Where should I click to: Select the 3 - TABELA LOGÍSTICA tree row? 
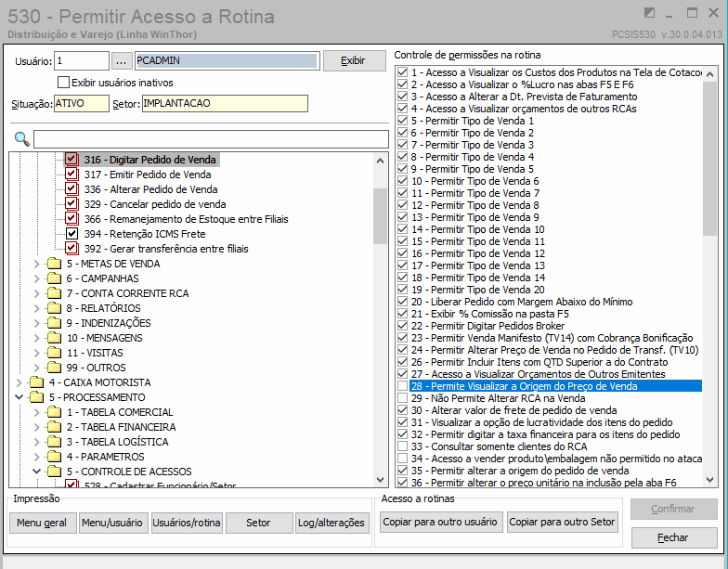(117, 442)
